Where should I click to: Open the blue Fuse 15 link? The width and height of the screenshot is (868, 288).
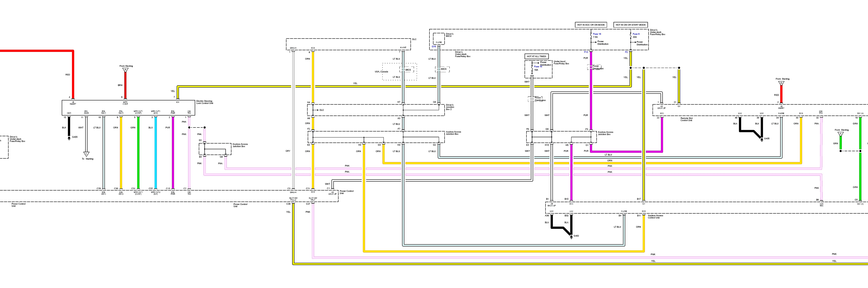[538, 67]
